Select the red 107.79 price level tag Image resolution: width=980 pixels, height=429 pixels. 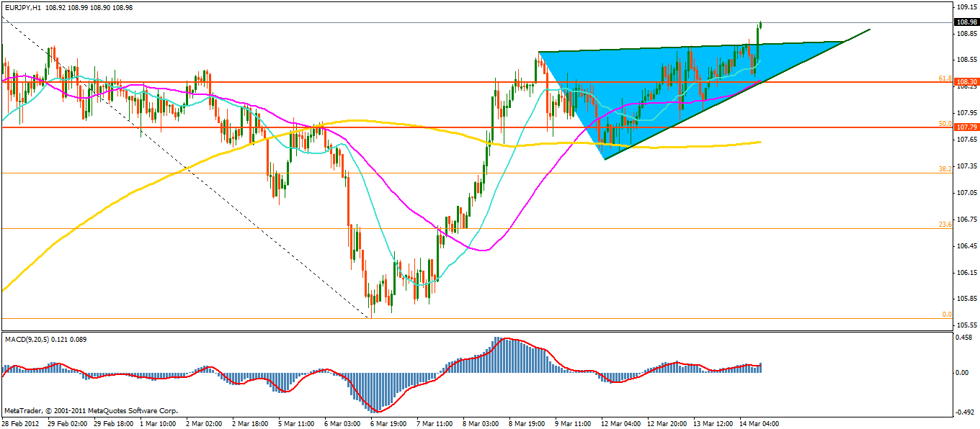coord(965,127)
